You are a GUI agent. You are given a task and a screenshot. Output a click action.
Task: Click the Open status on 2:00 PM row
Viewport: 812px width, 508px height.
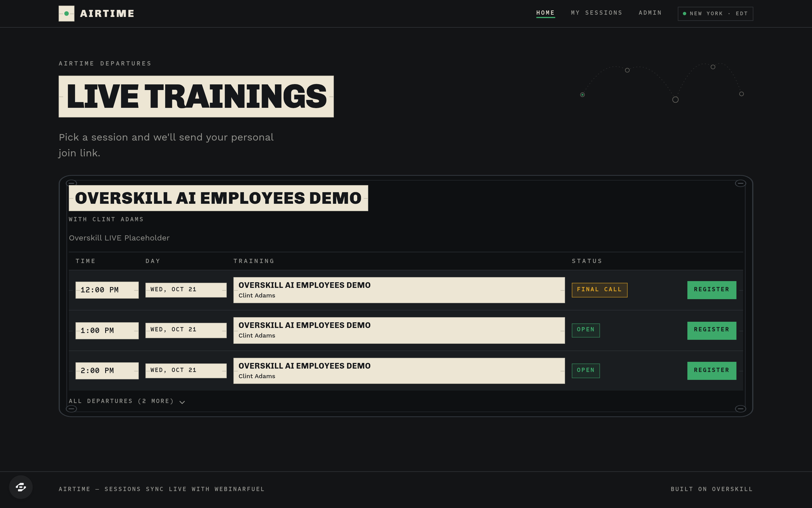click(586, 370)
